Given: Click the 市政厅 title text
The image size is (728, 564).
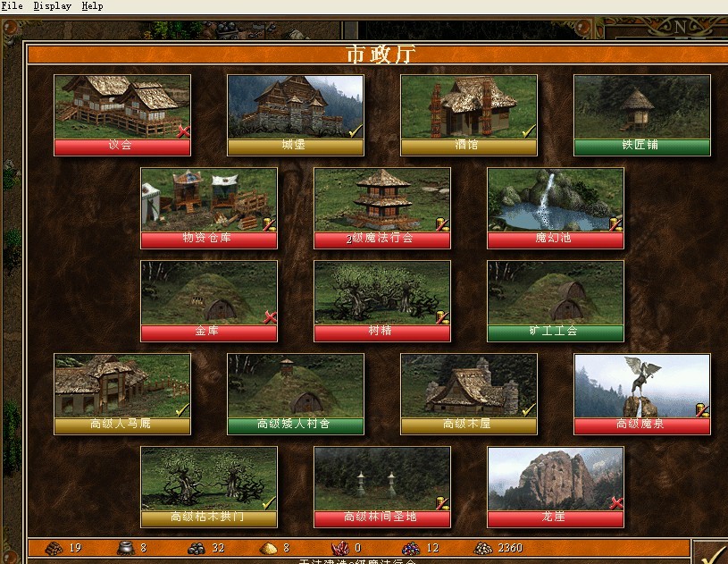Looking at the screenshot, I should tap(381, 55).
